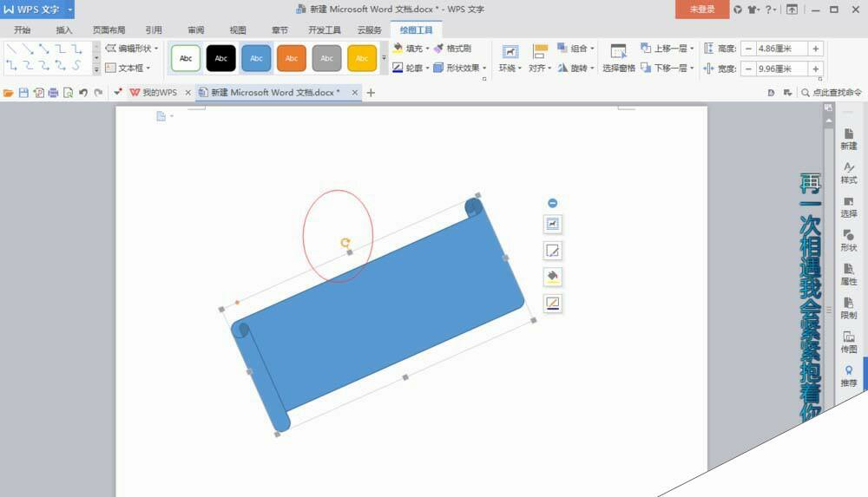The height and width of the screenshot is (497, 868).
Task: Switch to the 开始 tab
Action: tap(23, 29)
